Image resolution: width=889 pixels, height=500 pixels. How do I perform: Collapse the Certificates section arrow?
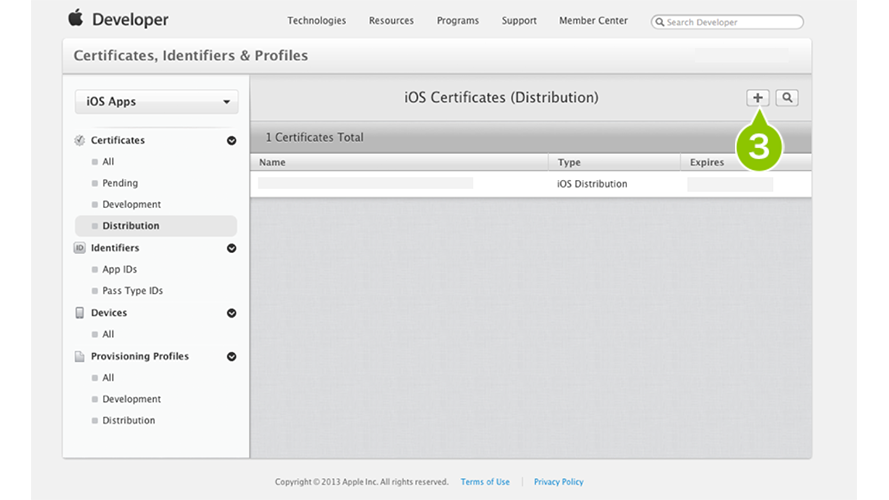coord(231,141)
